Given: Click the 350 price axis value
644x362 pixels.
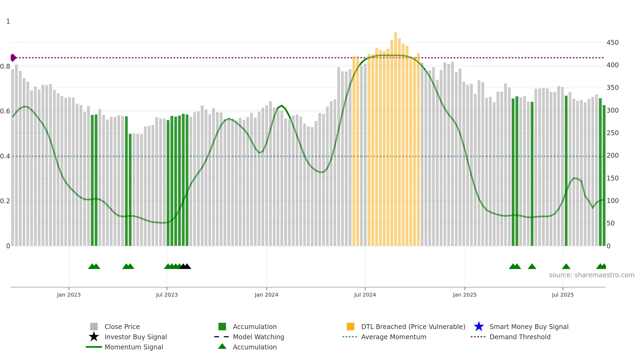Looking at the screenshot, I should (613, 88).
